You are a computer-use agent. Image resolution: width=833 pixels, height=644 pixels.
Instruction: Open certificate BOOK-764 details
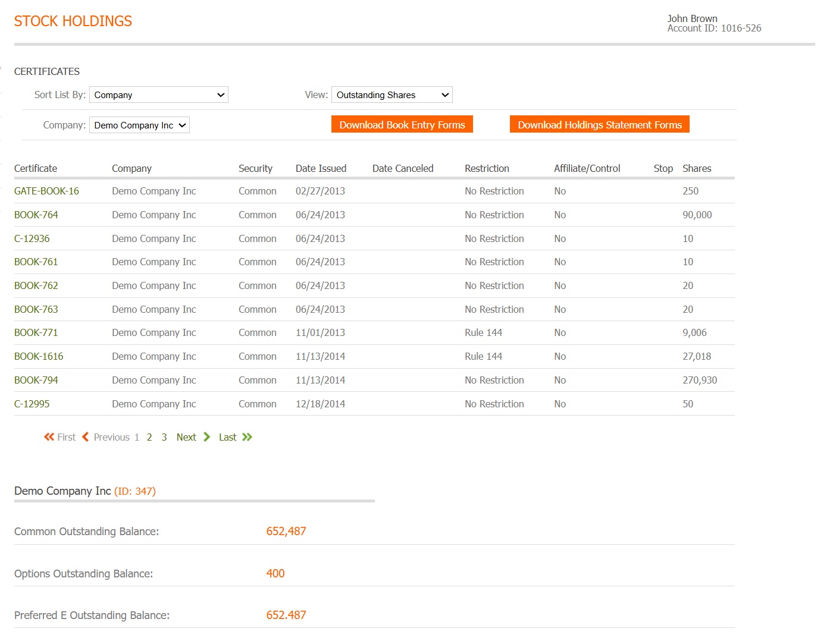pyautogui.click(x=36, y=215)
